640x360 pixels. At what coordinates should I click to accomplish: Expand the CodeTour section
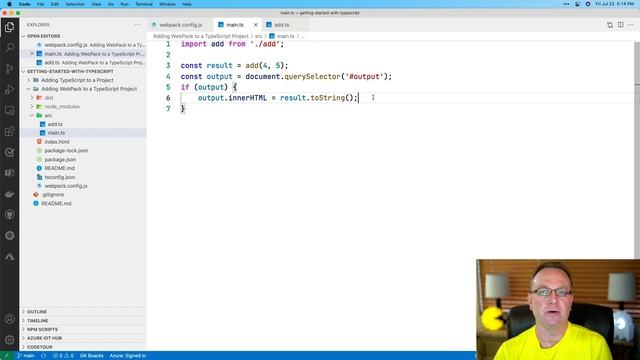[40, 347]
